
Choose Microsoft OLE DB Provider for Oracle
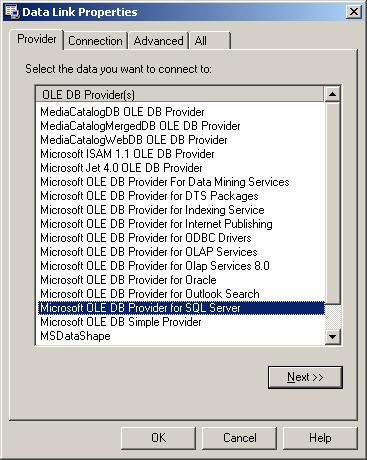128,280
